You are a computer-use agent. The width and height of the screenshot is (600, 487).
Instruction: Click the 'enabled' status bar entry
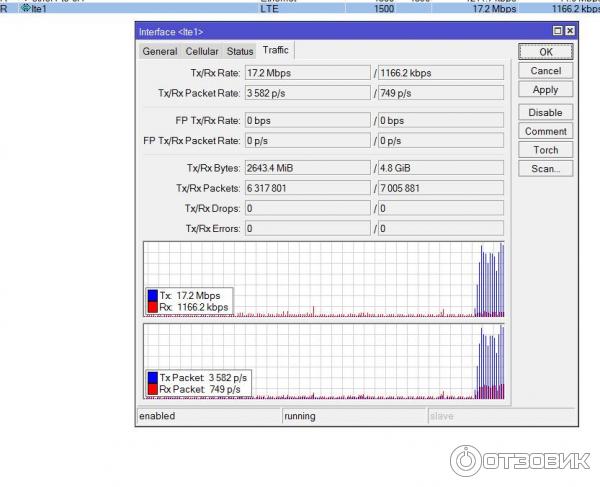[x=209, y=416]
